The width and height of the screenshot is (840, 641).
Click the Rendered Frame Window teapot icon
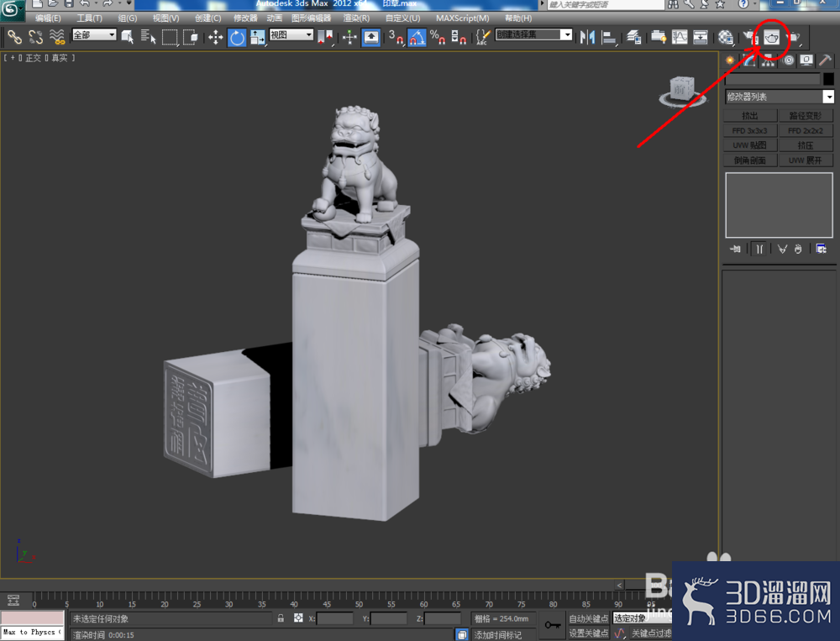pyautogui.click(x=771, y=38)
